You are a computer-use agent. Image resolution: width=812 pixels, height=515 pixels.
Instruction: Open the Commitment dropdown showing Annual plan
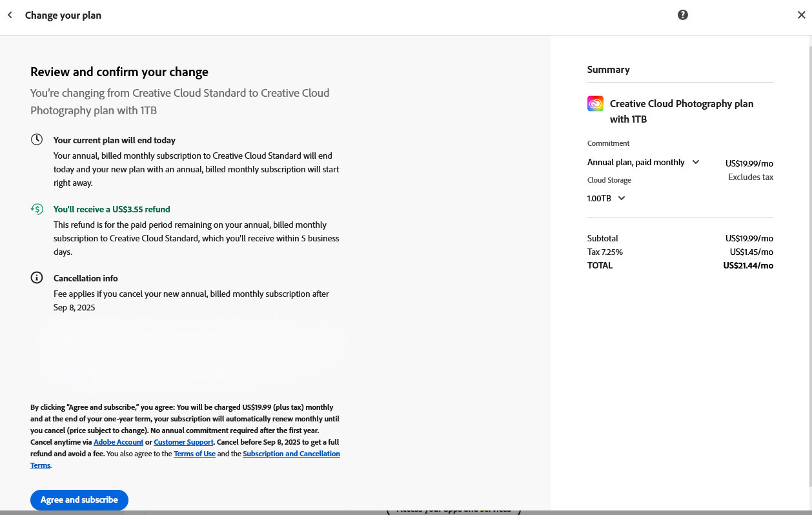coord(643,162)
